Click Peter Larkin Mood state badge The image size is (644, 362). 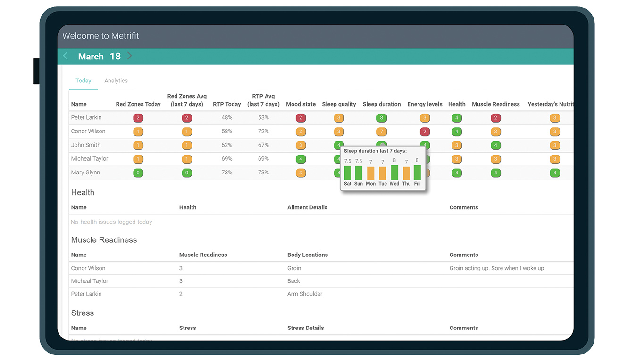coord(301,118)
